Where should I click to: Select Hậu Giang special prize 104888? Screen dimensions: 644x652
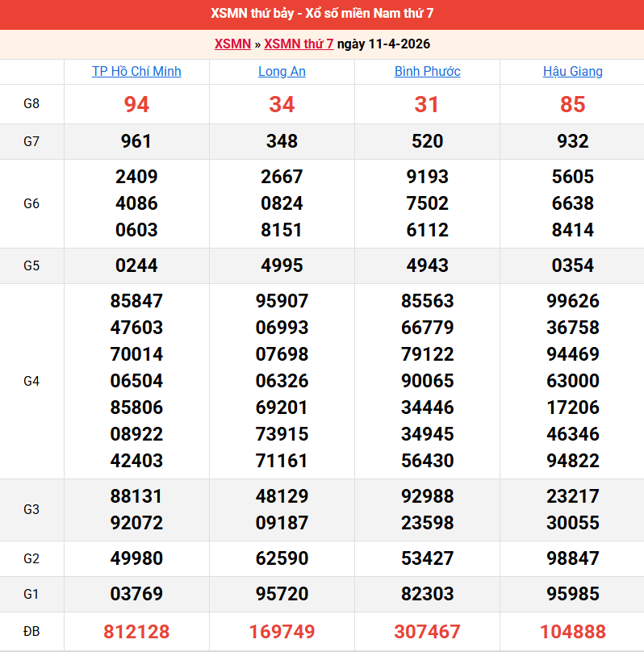point(572,631)
